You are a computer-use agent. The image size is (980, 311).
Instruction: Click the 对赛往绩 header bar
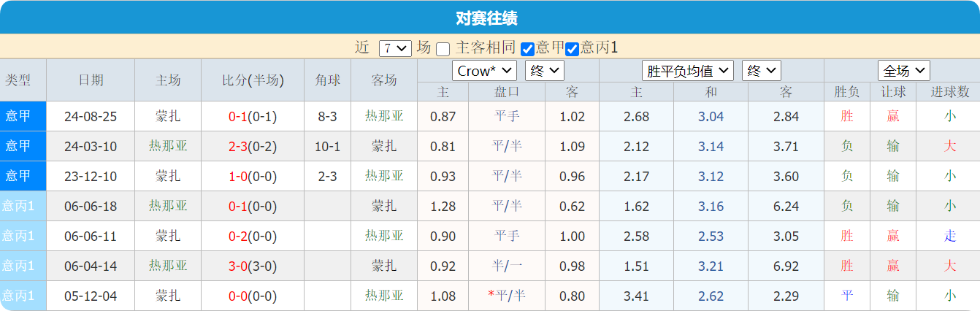coord(490,18)
